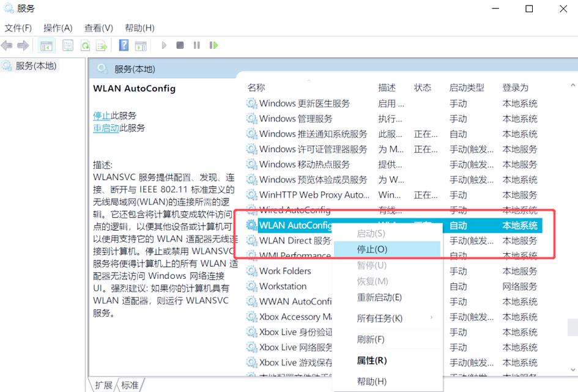Click the Pause Service toolbar icon

point(196,45)
